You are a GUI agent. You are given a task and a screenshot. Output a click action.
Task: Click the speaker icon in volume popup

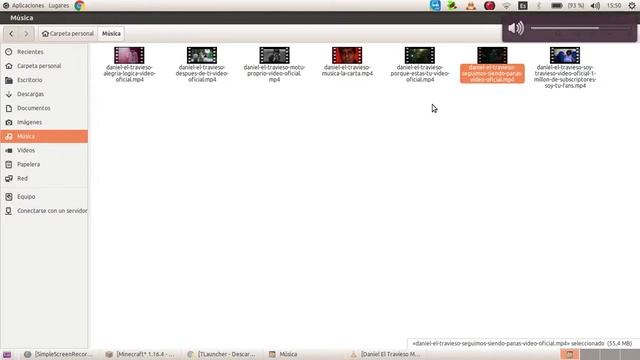[516, 28]
